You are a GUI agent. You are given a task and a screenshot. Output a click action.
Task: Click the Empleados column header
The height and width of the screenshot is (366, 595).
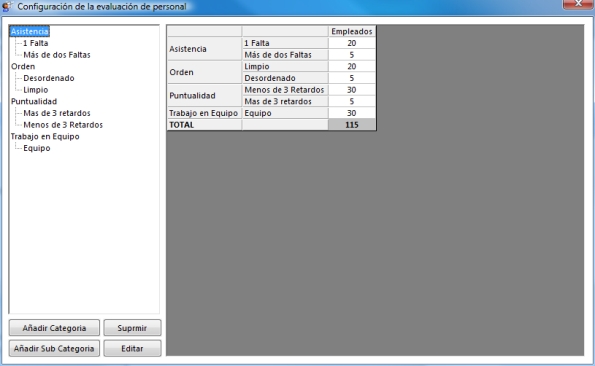point(352,31)
